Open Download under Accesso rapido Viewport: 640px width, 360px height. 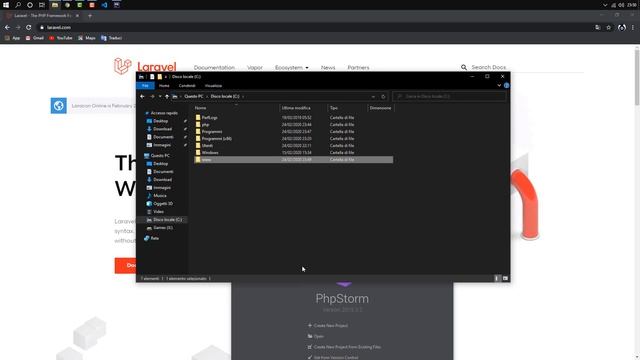(162, 129)
